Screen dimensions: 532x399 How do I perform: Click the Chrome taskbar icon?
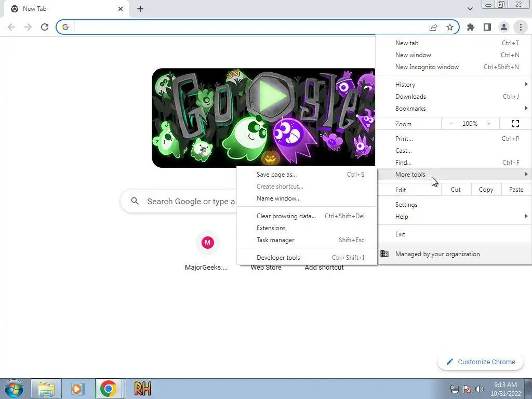108,389
